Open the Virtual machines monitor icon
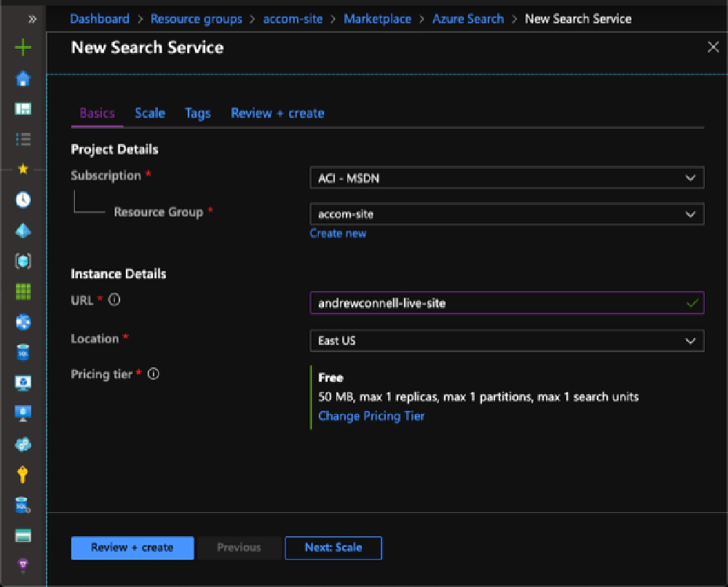Viewport: 728px width, 587px height. coord(23,412)
